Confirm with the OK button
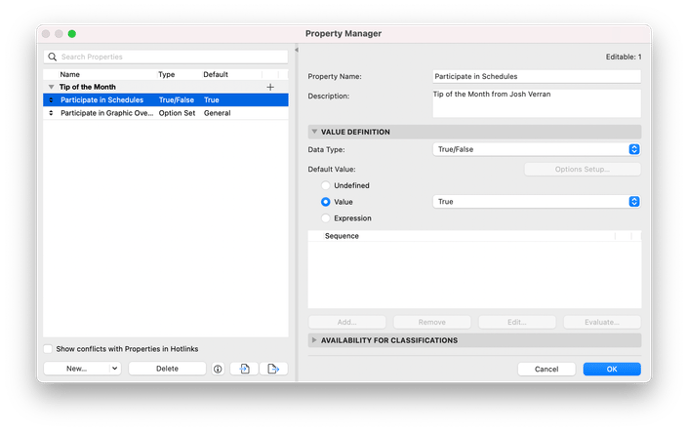 point(612,369)
